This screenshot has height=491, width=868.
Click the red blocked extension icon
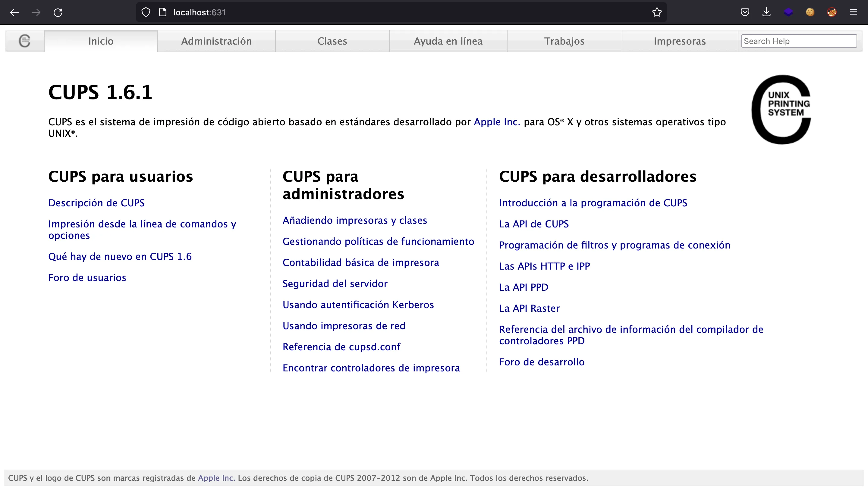832,12
